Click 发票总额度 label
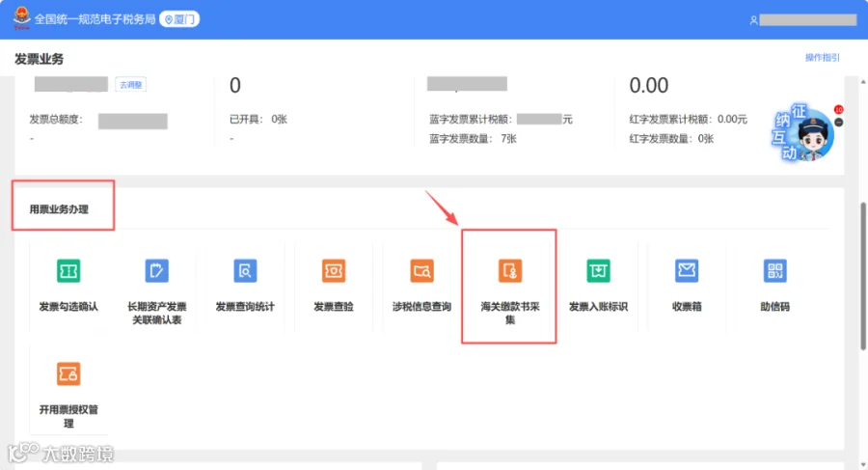This screenshot has height=470, width=868. click(x=56, y=119)
